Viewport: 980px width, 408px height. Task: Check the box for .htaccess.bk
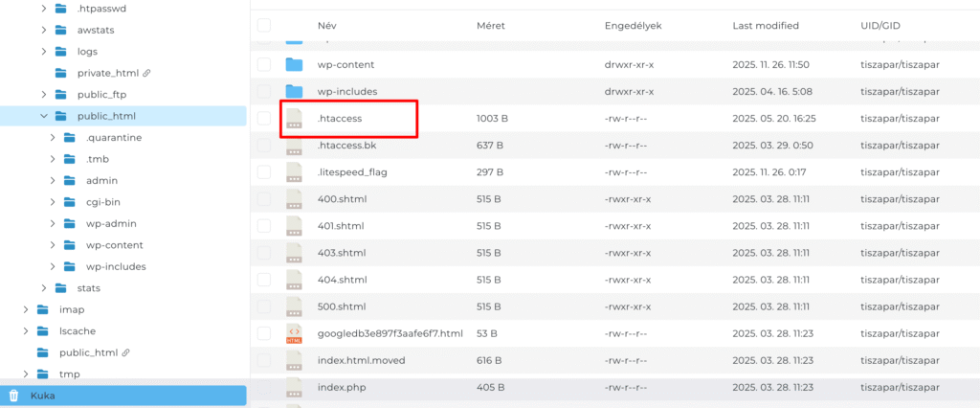tap(264, 145)
